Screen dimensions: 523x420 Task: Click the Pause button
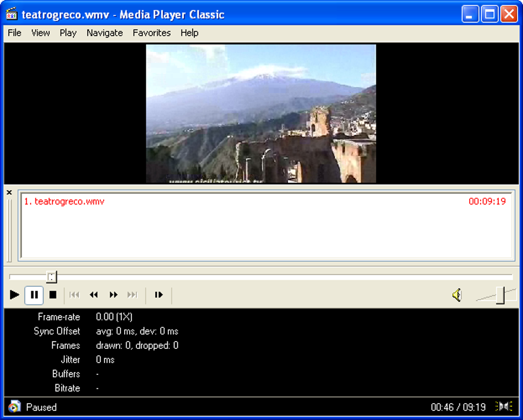point(34,295)
